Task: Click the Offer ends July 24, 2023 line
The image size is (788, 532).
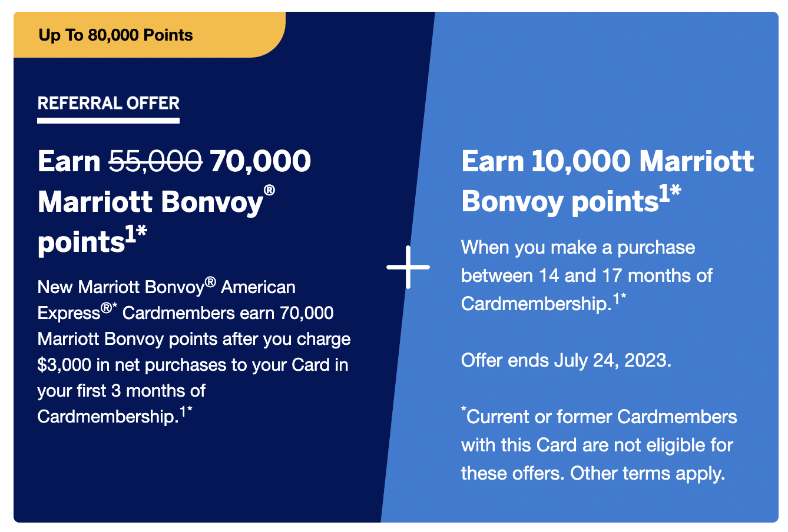Action: 566,360
